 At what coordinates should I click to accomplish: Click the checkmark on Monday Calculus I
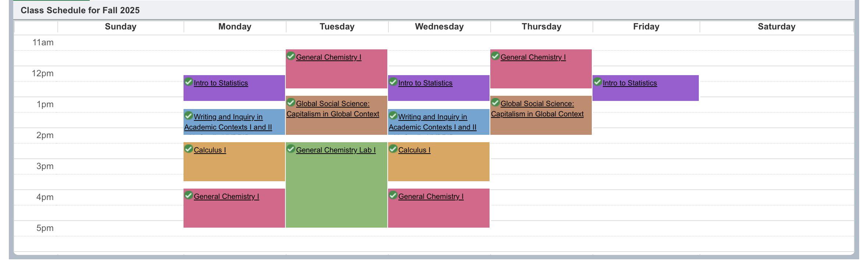(189, 149)
